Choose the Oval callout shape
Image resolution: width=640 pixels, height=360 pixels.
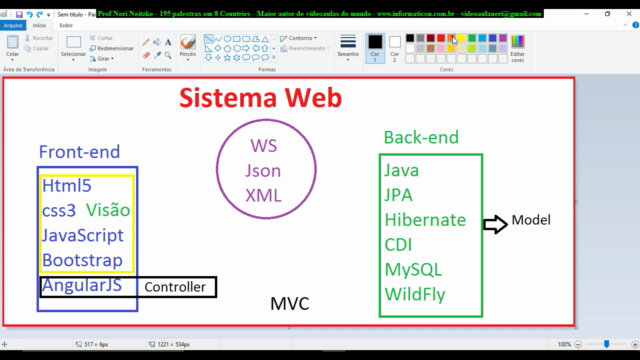(256, 58)
